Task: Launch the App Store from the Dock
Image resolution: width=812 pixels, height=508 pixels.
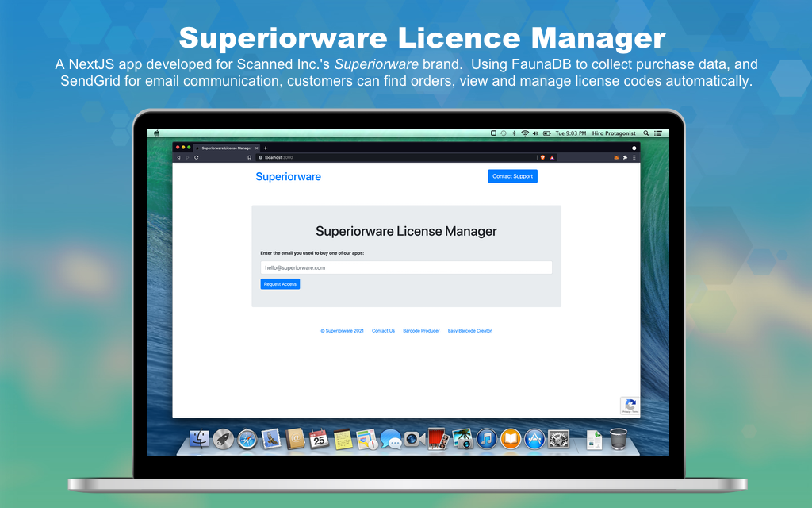Action: (x=534, y=439)
